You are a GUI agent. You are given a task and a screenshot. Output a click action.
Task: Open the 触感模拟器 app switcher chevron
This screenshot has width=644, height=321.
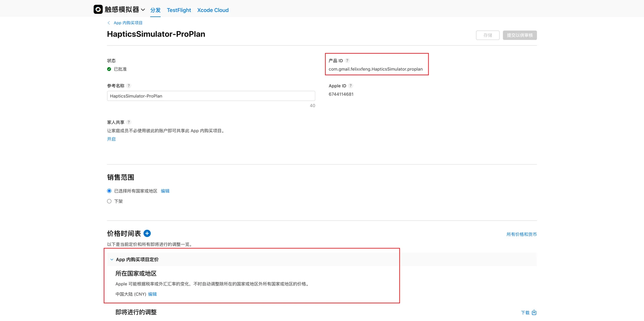[x=143, y=10]
